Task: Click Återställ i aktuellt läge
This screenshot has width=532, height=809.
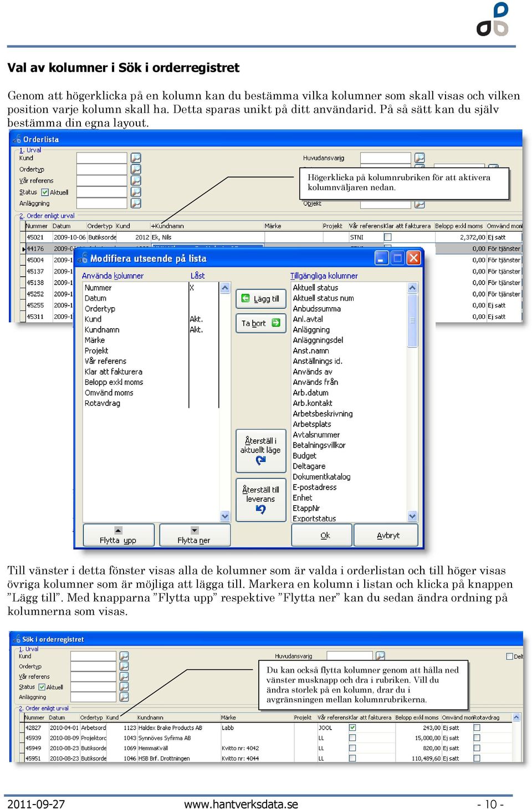Action: (261, 451)
